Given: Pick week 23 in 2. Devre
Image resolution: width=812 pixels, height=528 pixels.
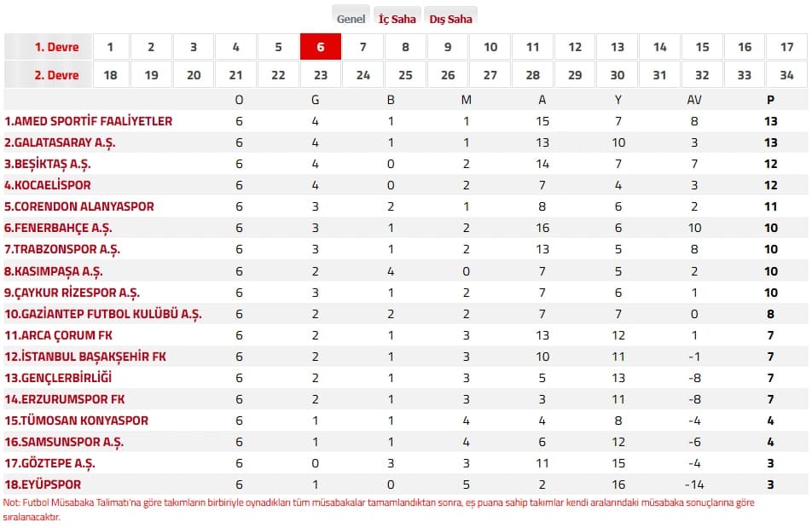Looking at the screenshot, I should [321, 75].
